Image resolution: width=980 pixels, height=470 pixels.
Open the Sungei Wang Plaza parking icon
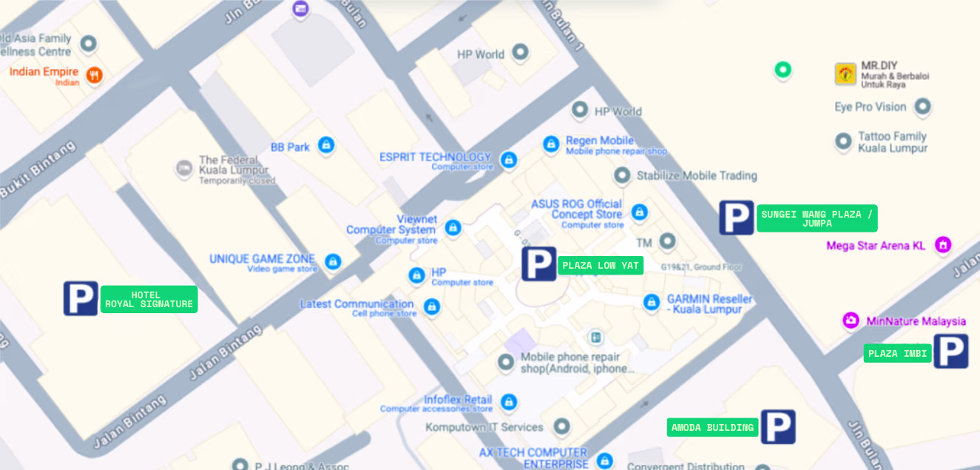point(737,218)
